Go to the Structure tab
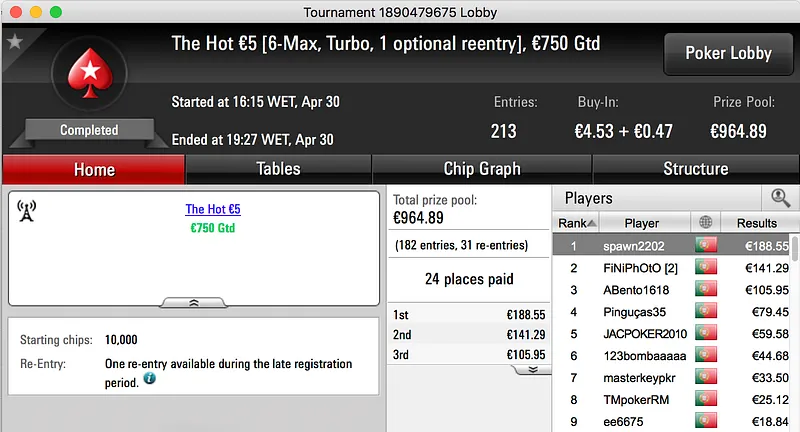Viewport: 800px width, 432px height. click(695, 169)
